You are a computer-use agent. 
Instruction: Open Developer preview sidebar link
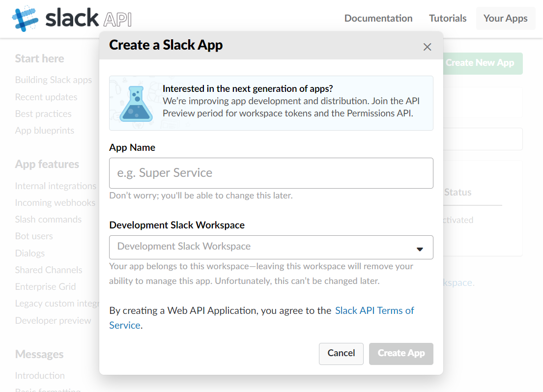(53, 320)
